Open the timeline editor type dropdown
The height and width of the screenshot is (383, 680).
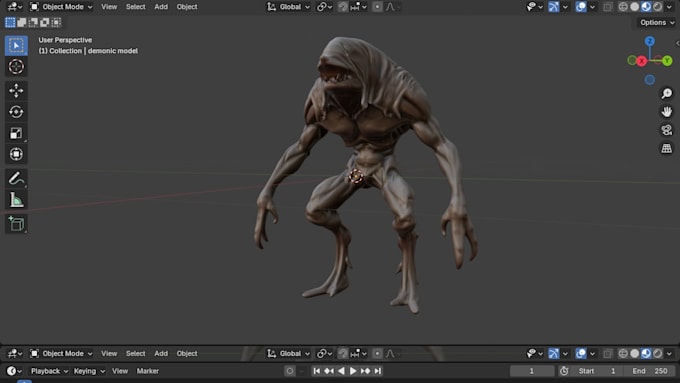[15, 371]
